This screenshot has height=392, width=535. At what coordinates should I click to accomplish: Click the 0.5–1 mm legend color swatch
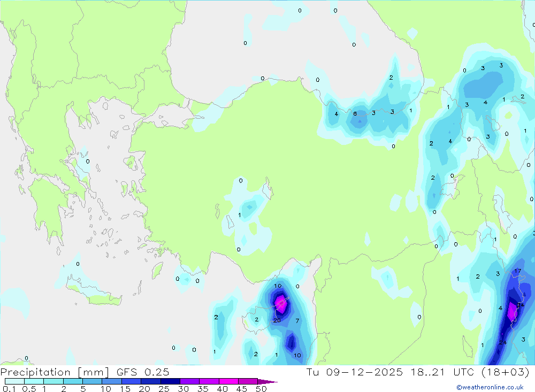[x=34, y=381]
